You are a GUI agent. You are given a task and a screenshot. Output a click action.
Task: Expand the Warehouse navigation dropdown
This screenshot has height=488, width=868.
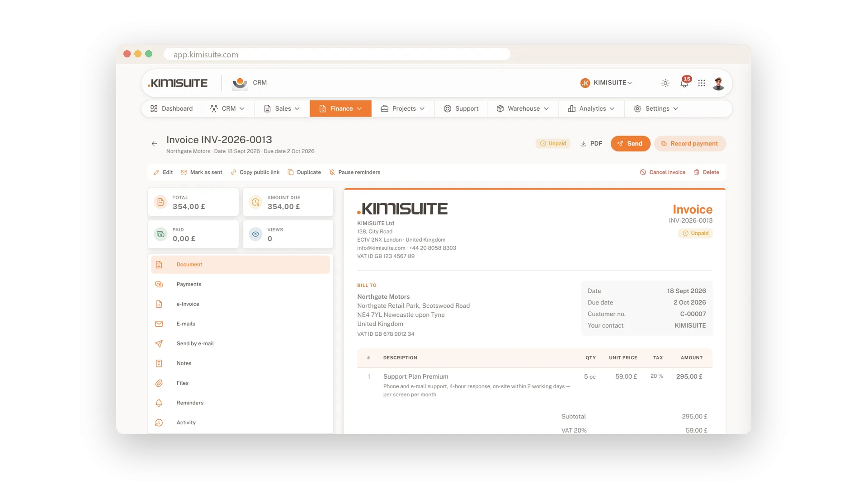pos(523,109)
